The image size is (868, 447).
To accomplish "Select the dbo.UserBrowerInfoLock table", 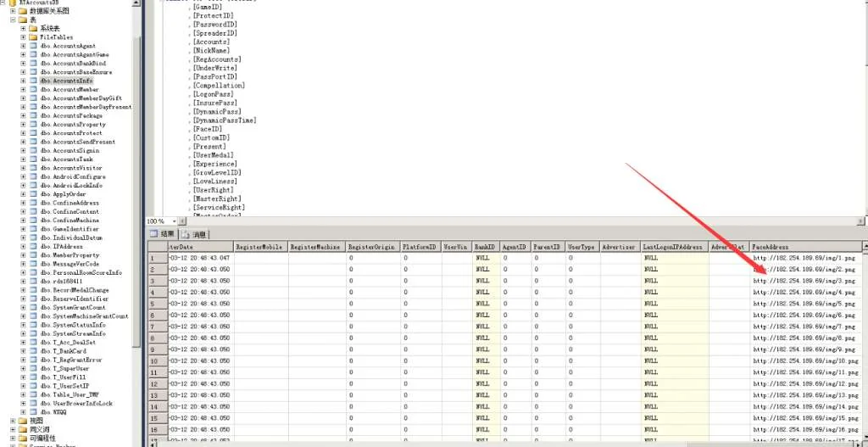I will tap(81, 404).
